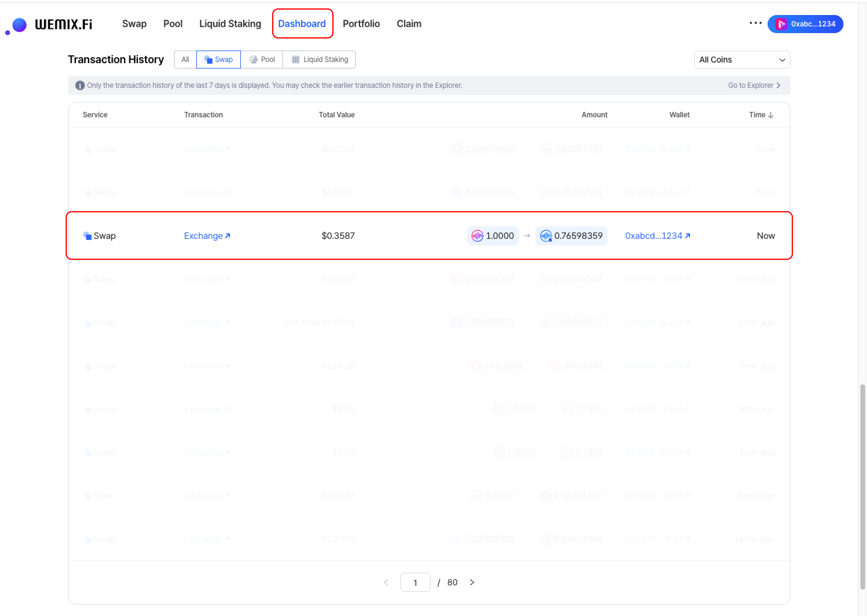Select the All filter toggle

click(x=185, y=60)
